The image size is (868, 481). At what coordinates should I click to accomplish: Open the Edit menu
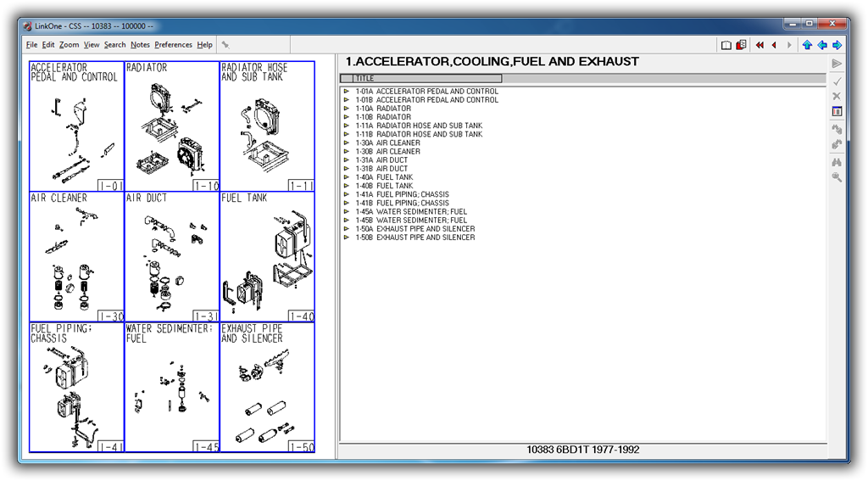point(48,45)
